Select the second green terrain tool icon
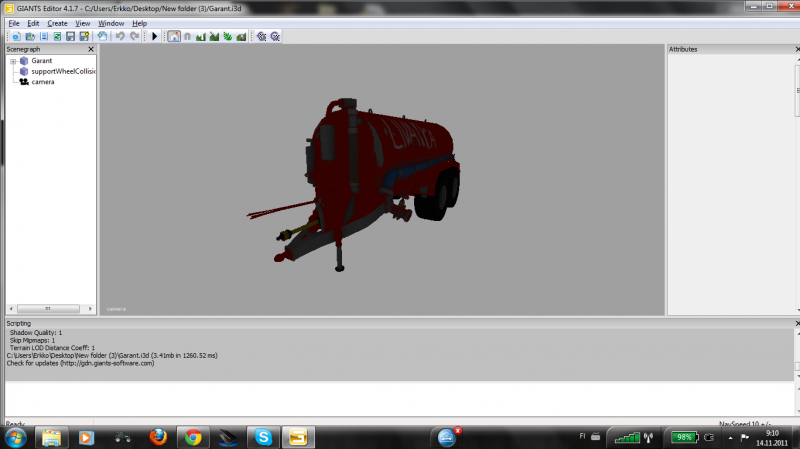The height and width of the screenshot is (449, 800). point(214,36)
